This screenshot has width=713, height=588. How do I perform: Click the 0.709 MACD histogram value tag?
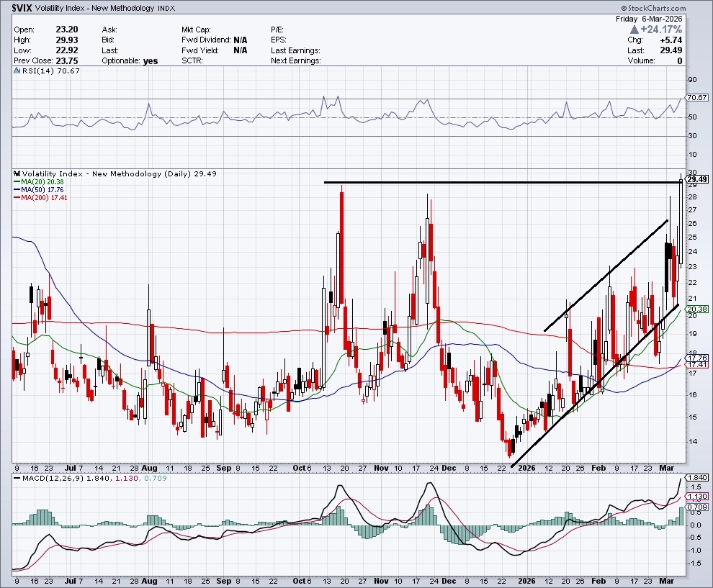coord(697,507)
